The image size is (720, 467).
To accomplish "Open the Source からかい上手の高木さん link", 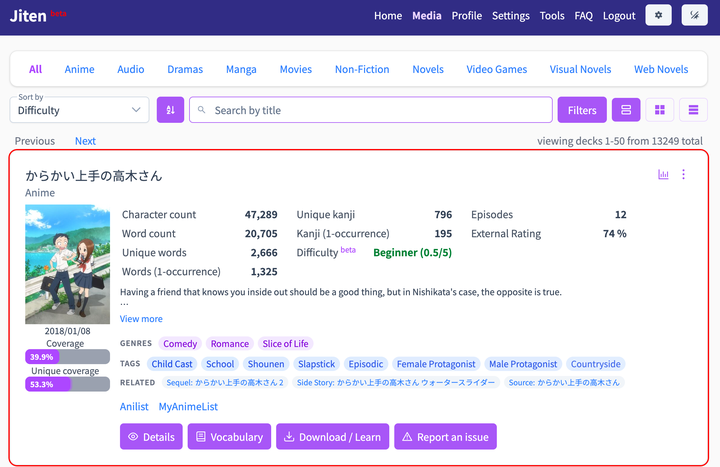I will coord(564,383).
